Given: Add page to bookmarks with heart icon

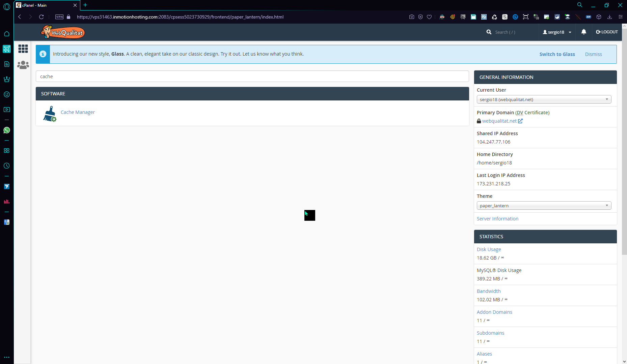Looking at the screenshot, I should coord(429,17).
